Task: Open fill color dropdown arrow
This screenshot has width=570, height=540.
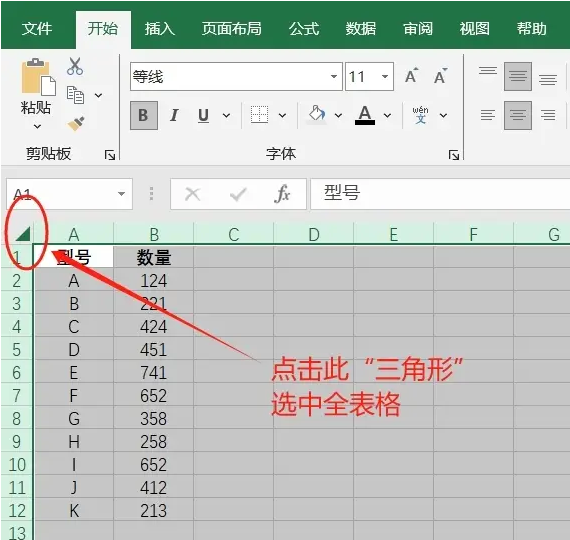Action: click(x=338, y=116)
